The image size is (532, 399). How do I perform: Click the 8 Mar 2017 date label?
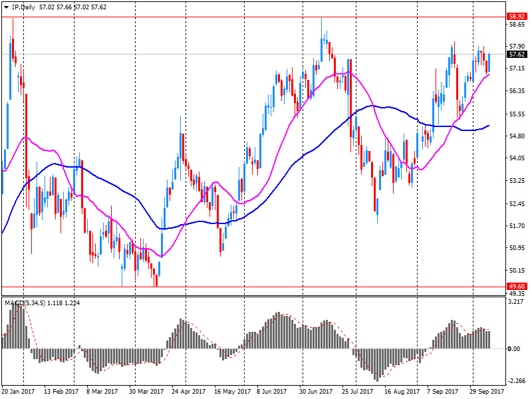(102, 392)
